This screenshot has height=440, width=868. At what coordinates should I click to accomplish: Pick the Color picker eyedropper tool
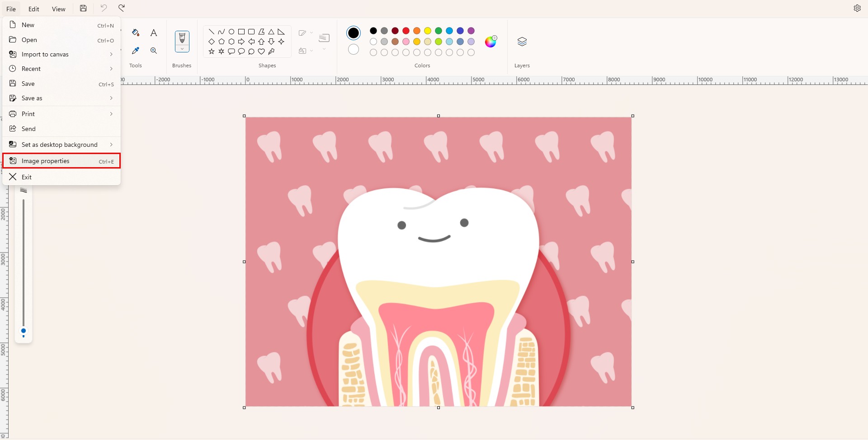[135, 51]
